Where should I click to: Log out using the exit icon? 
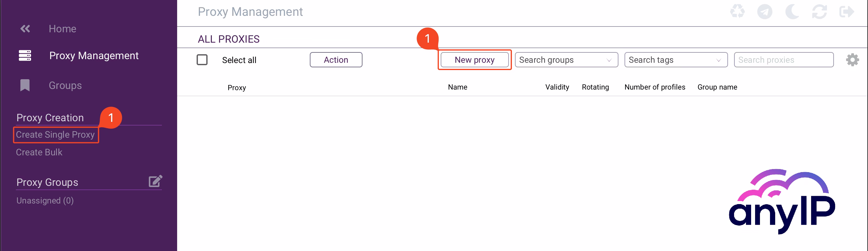[x=847, y=12]
